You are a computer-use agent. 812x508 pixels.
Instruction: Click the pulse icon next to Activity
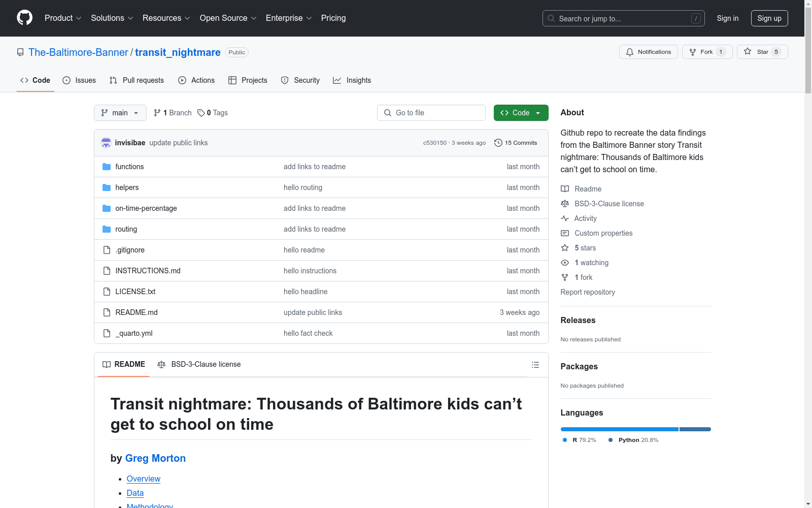tap(565, 218)
